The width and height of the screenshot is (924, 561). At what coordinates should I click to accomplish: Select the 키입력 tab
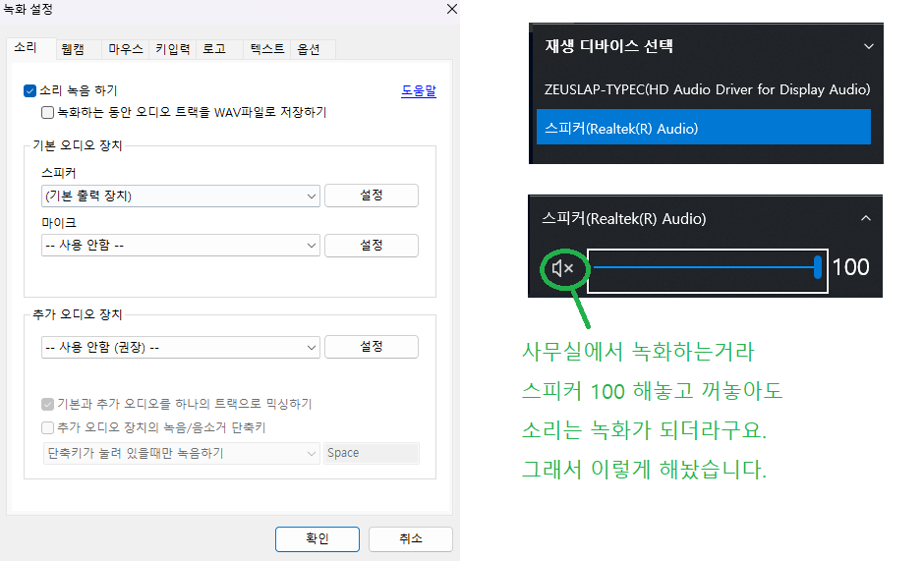click(x=173, y=49)
